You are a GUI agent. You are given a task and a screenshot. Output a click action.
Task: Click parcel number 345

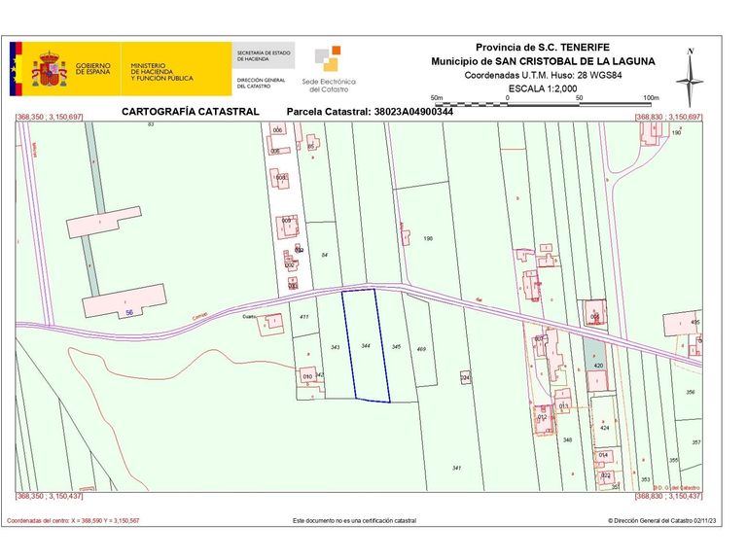click(397, 347)
